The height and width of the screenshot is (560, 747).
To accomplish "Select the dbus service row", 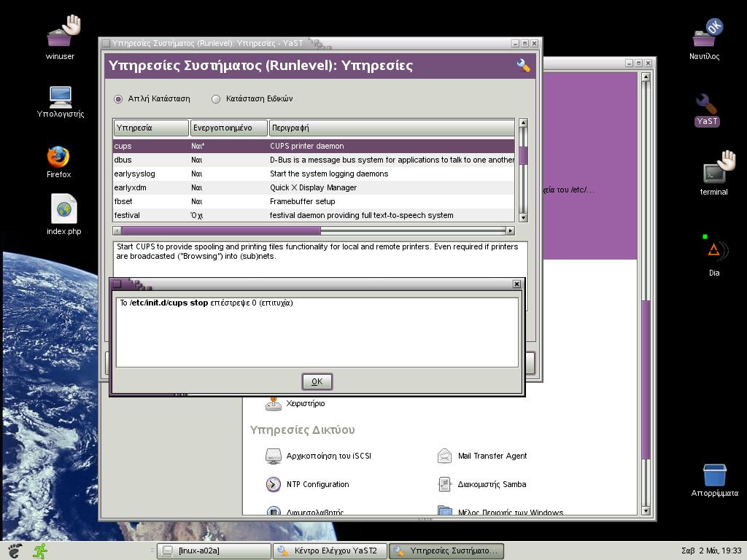I will point(314,160).
